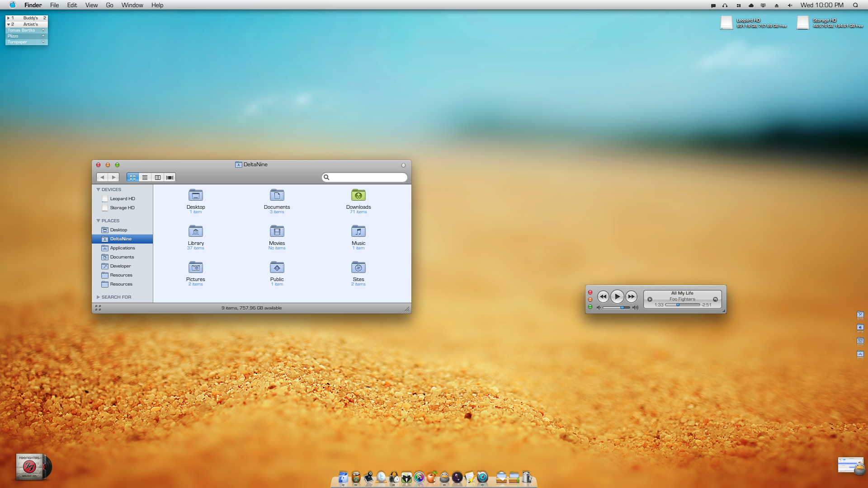Switch Finder to Cover Flow view
The image size is (868, 488).
(170, 177)
